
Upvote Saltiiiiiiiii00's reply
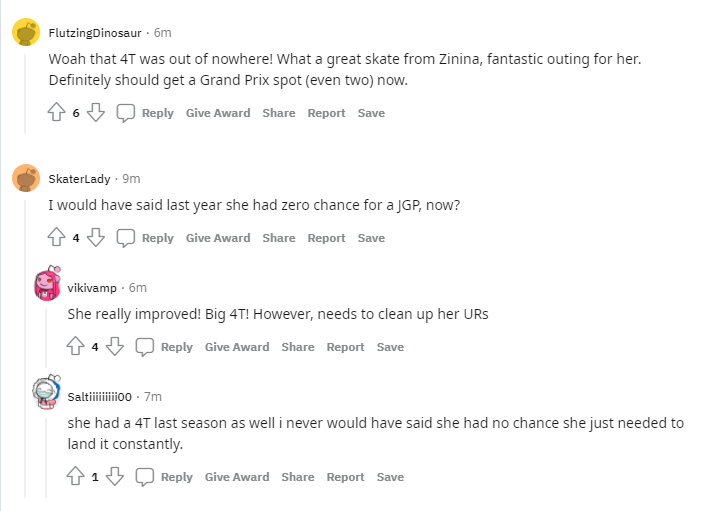76,477
